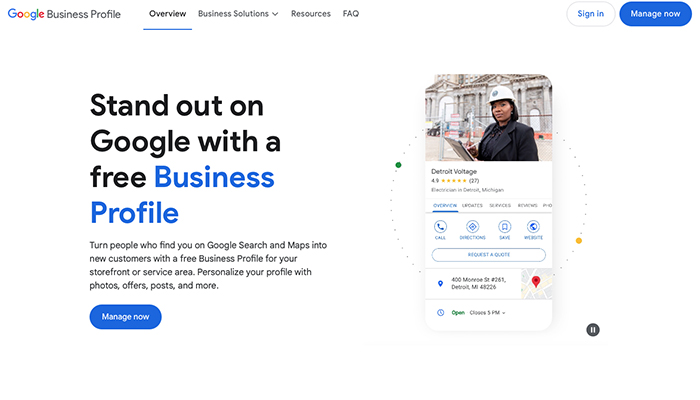
Task: Click the Save bookmark icon
Action: coord(504,227)
